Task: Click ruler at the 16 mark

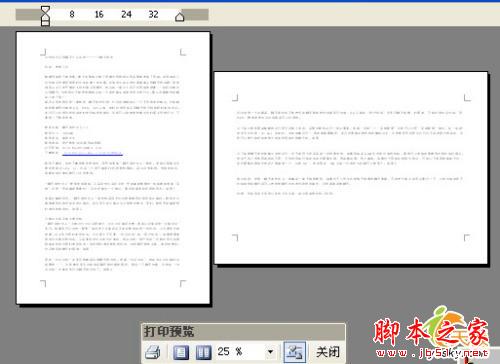Action: pyautogui.click(x=99, y=14)
